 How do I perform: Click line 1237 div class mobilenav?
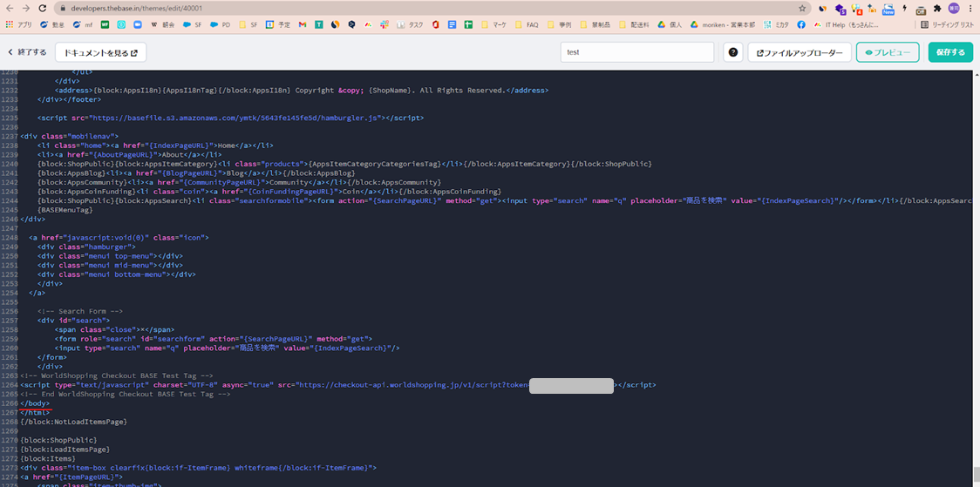click(x=70, y=136)
